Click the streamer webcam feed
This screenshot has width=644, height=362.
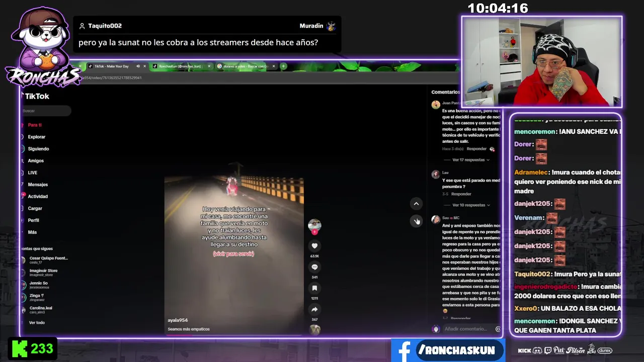pyautogui.click(x=542, y=62)
